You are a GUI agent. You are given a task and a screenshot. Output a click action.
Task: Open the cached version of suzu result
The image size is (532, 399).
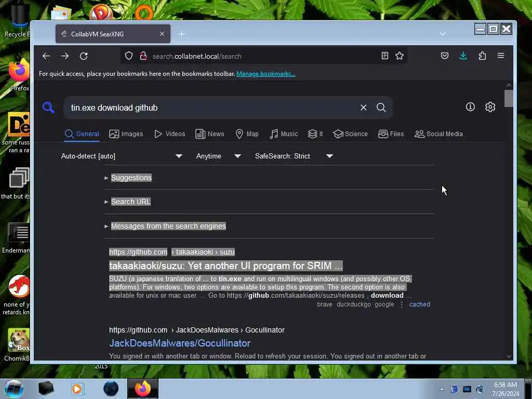point(420,304)
